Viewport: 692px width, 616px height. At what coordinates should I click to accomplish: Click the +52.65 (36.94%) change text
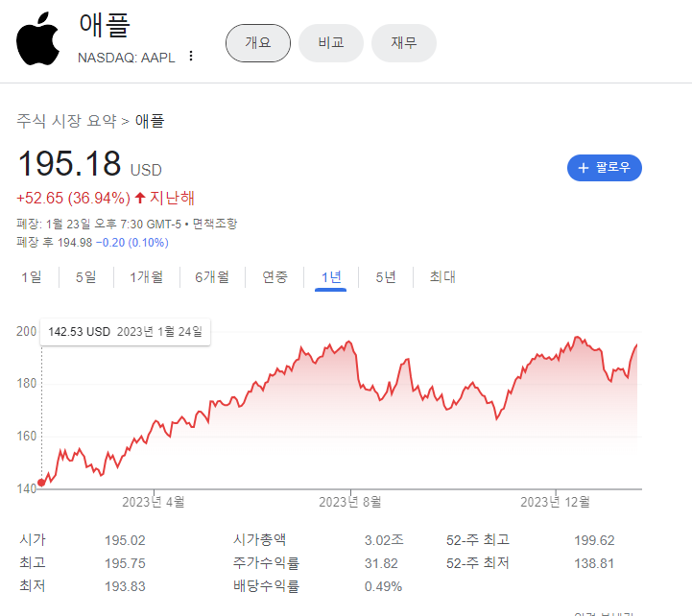[73, 198]
